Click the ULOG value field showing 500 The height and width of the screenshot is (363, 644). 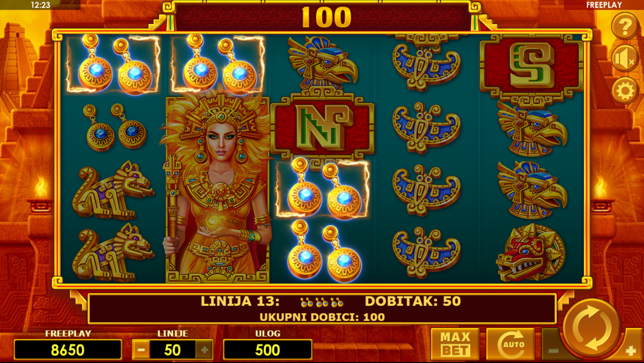pos(268,350)
